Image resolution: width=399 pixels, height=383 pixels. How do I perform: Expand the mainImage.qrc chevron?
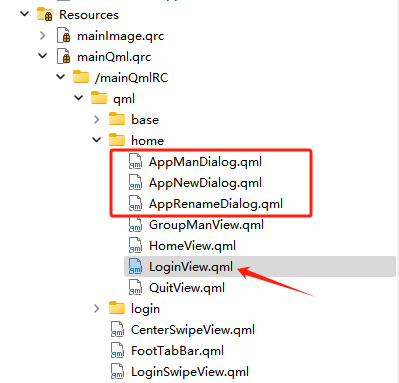coord(42,35)
